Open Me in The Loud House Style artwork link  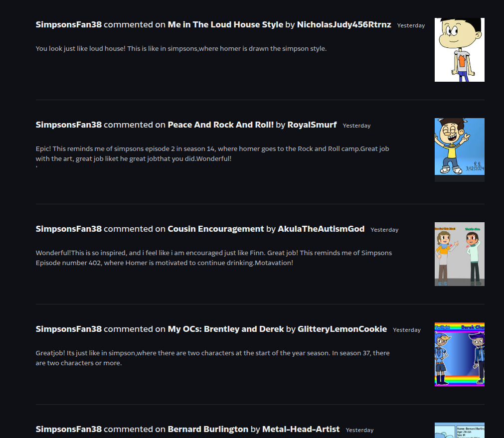(225, 25)
